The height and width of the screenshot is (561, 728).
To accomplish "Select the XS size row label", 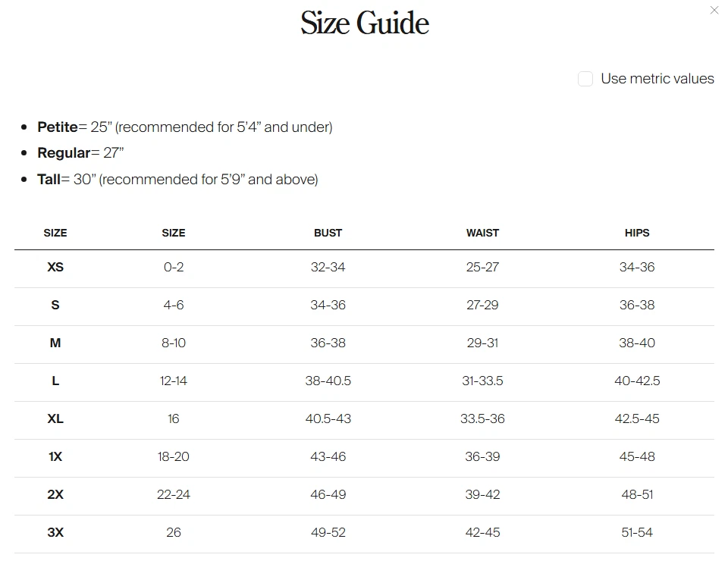I will pyautogui.click(x=55, y=268).
